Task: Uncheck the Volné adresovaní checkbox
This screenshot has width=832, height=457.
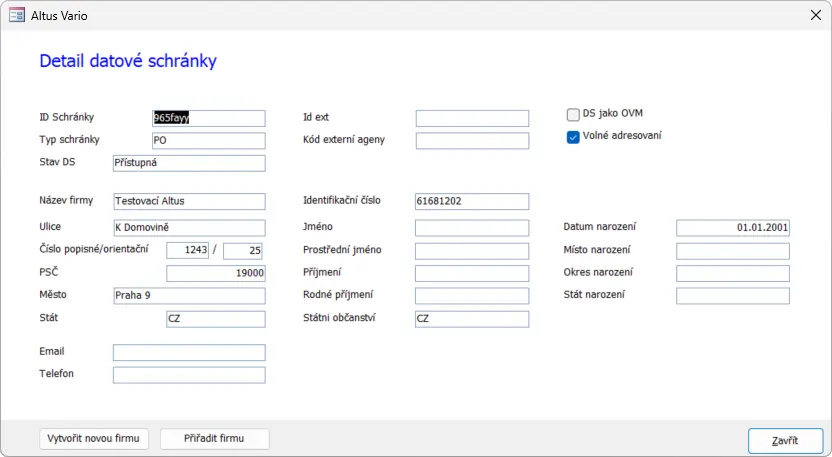Action: pos(573,137)
